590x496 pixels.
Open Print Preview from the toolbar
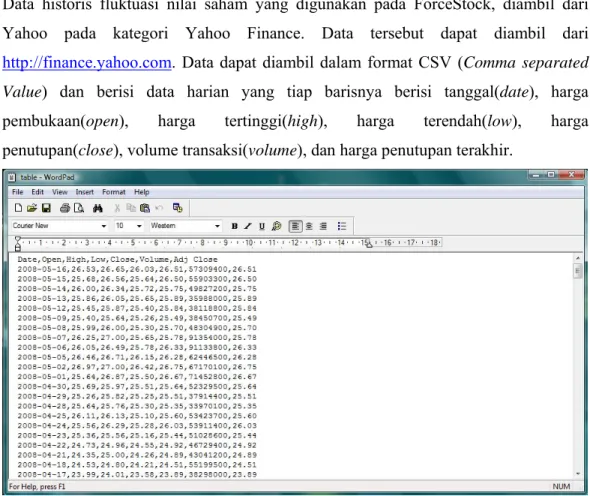click(x=79, y=208)
